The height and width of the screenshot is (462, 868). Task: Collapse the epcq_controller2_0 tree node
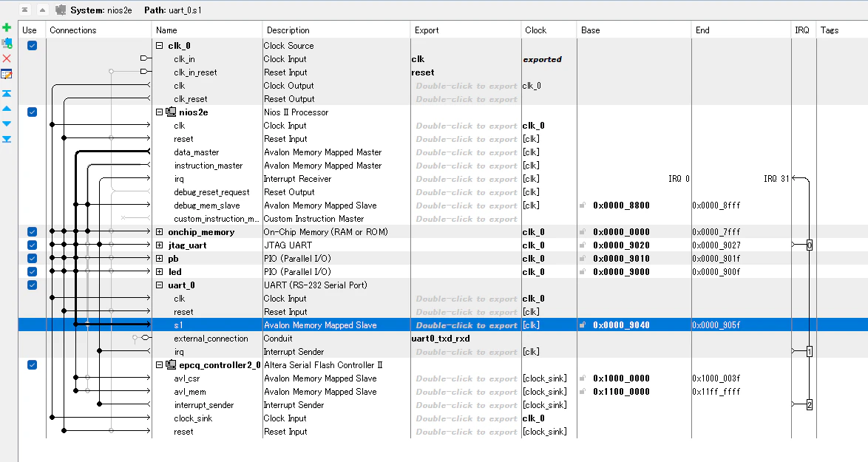click(160, 365)
